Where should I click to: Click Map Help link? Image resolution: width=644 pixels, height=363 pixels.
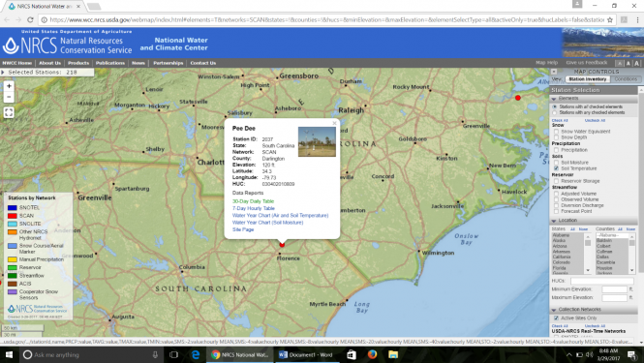(x=546, y=62)
